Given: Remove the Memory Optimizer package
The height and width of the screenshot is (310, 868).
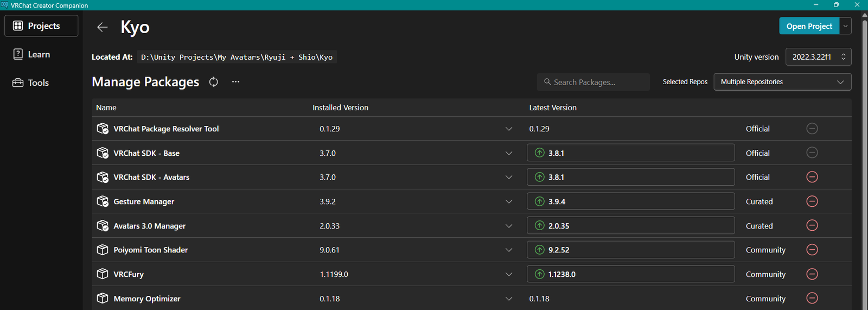Looking at the screenshot, I should point(812,298).
